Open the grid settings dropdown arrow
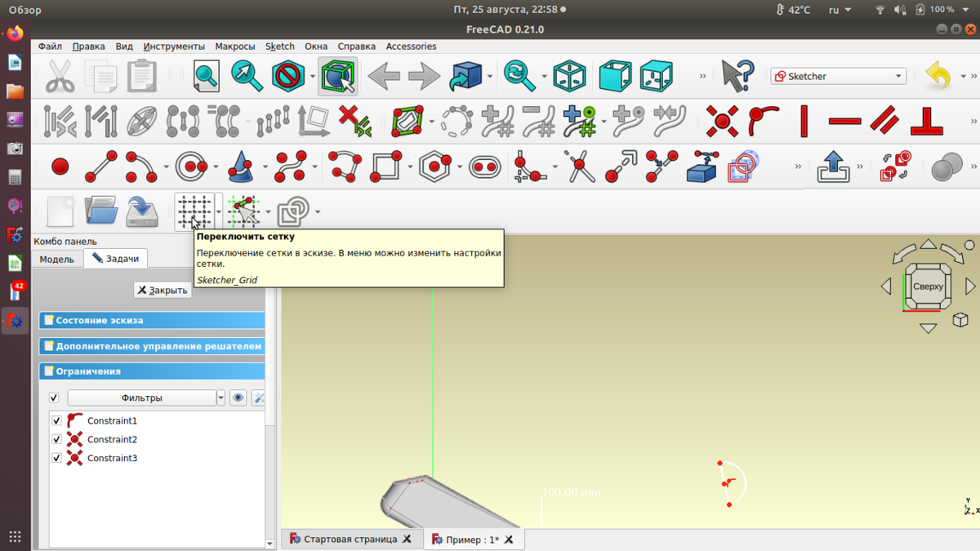The image size is (980, 551). 220,212
